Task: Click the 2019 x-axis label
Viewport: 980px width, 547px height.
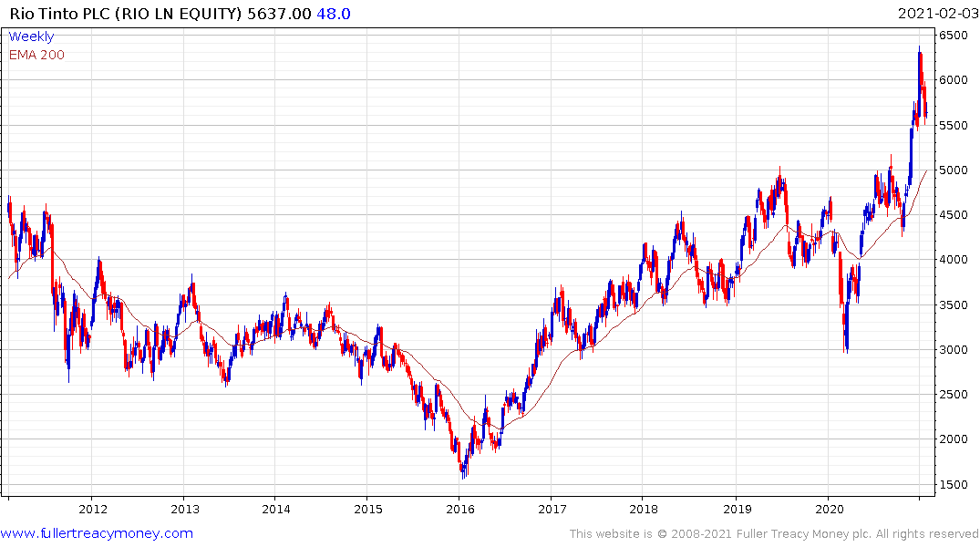Action: click(x=738, y=509)
